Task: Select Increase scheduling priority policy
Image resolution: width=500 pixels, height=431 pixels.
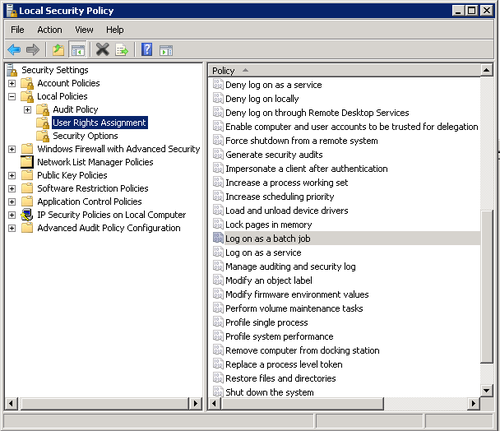Action: [x=280, y=197]
